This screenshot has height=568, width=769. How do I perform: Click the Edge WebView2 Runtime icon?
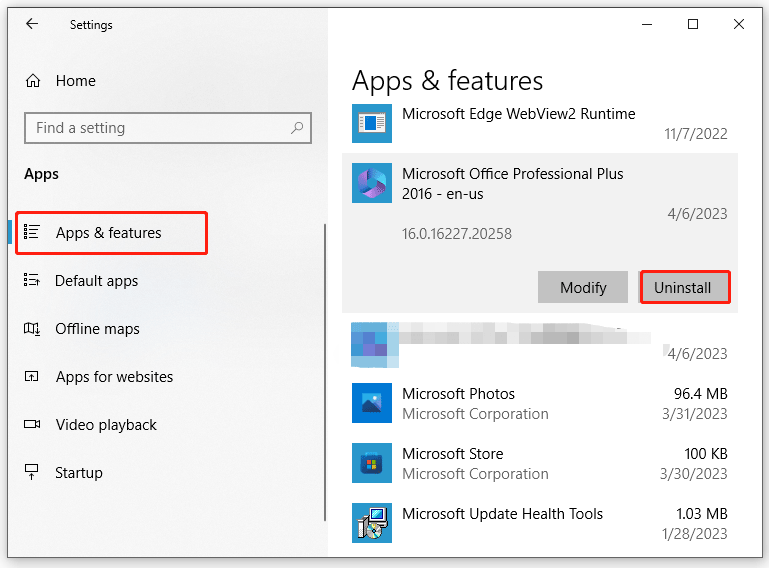pyautogui.click(x=372, y=123)
